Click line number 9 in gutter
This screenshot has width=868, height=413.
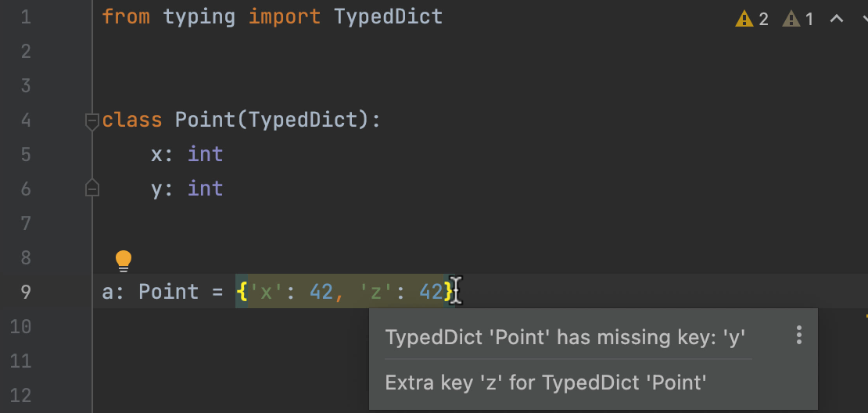point(26,292)
